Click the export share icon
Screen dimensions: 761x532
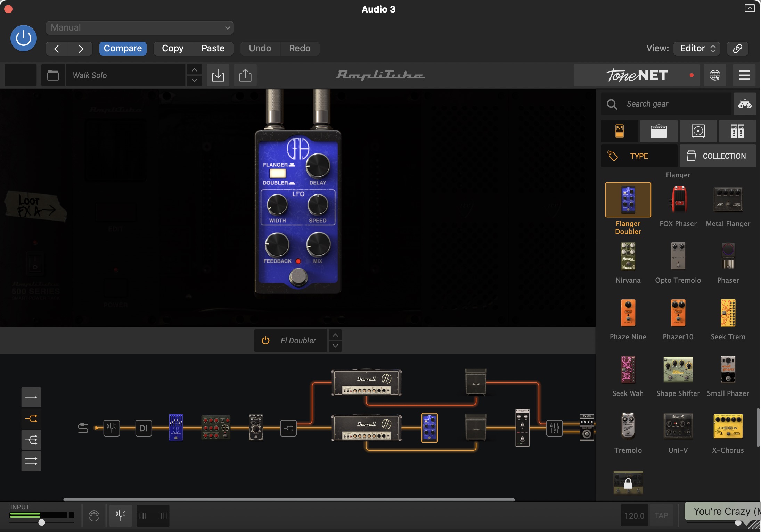245,75
